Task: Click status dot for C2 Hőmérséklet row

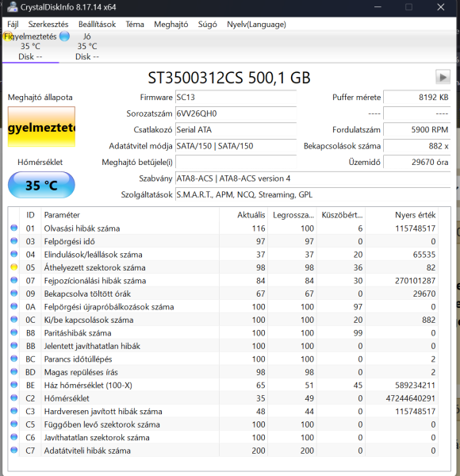Action: (x=13, y=397)
